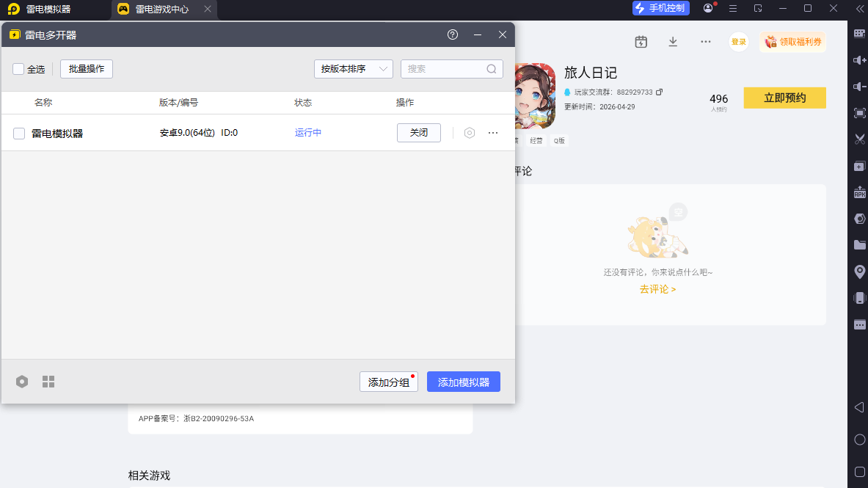Click the grid arrange icon at bottom
Screen dimensions: 868x488
click(48, 382)
